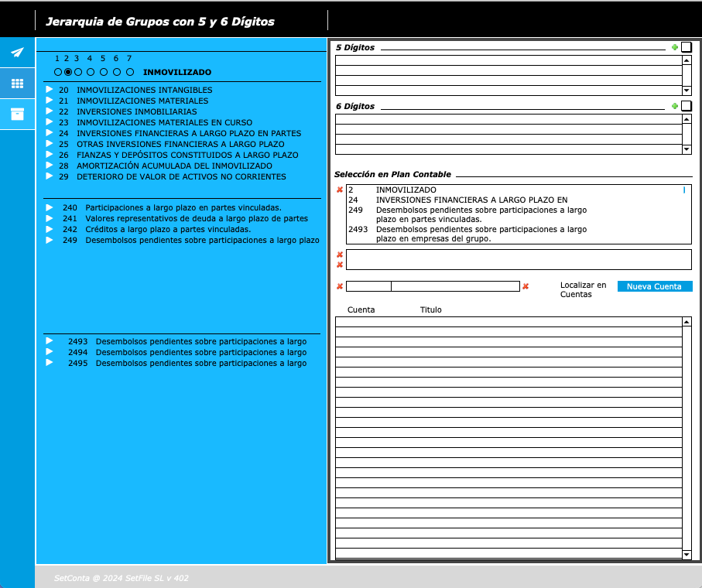Clear the Plan Contable selection with red X
Screen dimensions: 702x588
coord(340,190)
